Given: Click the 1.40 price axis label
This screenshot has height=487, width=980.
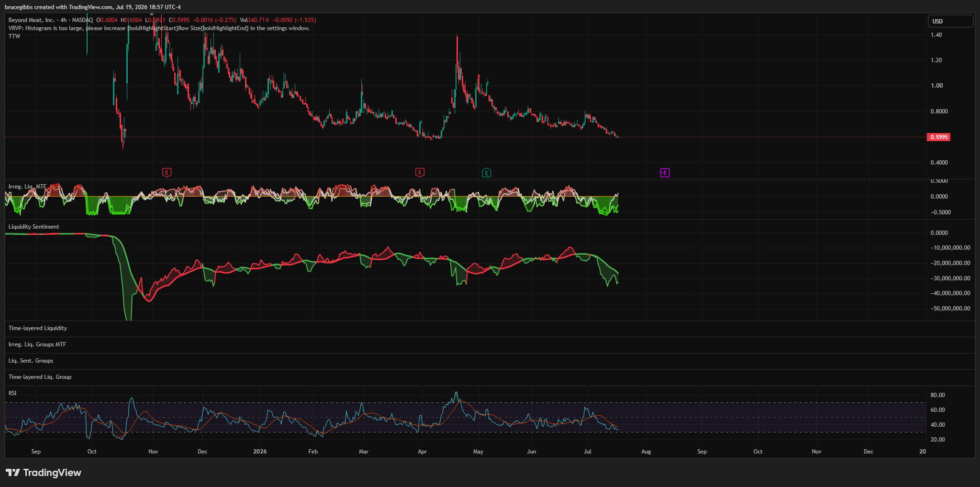Looking at the screenshot, I should (936, 35).
